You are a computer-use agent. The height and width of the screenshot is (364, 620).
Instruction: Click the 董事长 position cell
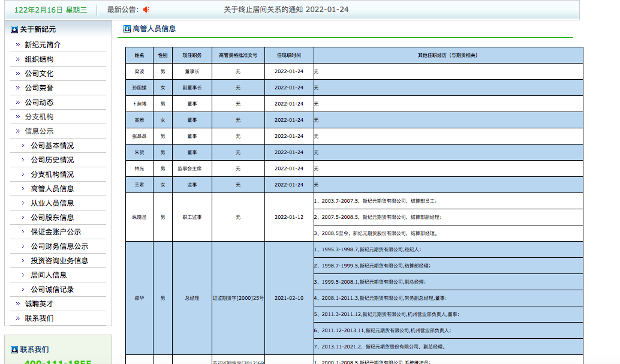(x=192, y=71)
